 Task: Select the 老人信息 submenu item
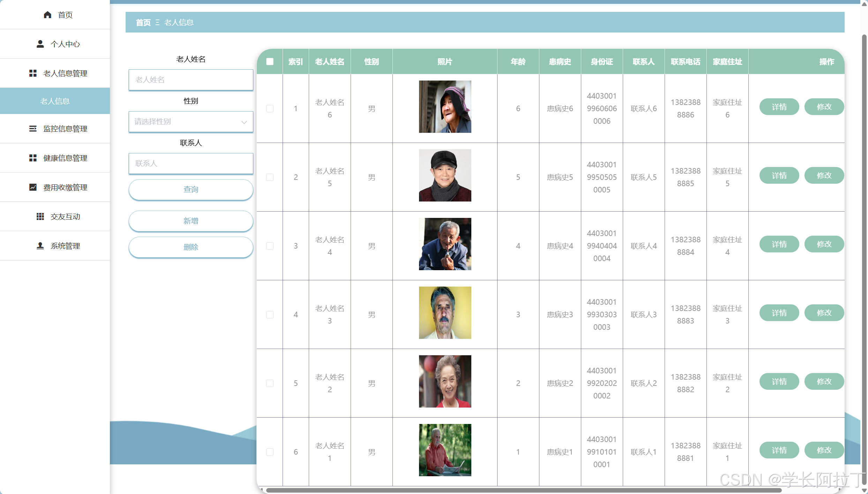(55, 101)
